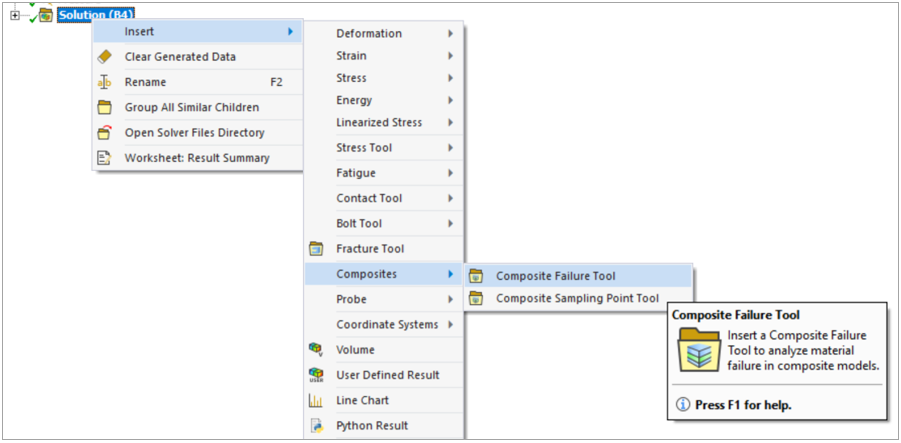Screen dimensions: 901x443
Task: Expand the Stress Tool submenu arrow
Action: pos(451,148)
